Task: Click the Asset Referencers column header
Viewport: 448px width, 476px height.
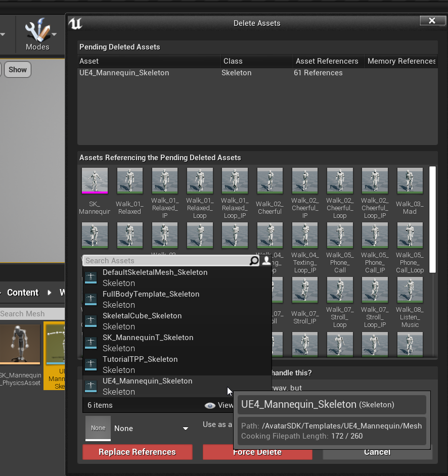Action: 329,61
